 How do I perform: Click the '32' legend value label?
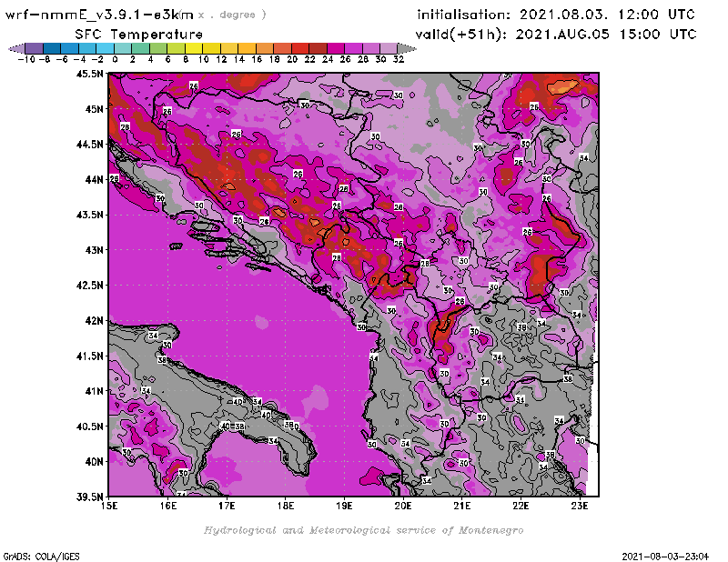pyautogui.click(x=399, y=59)
